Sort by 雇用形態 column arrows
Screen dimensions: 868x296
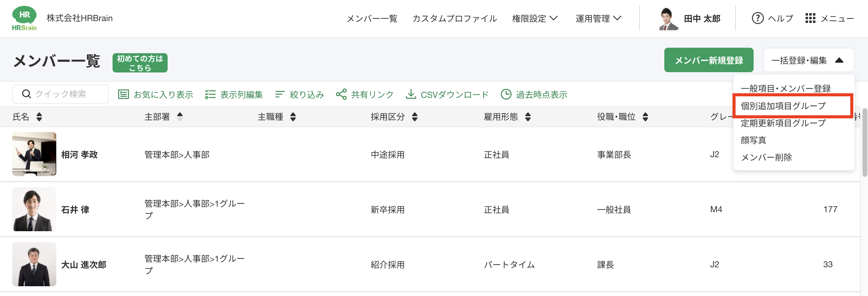point(528,117)
